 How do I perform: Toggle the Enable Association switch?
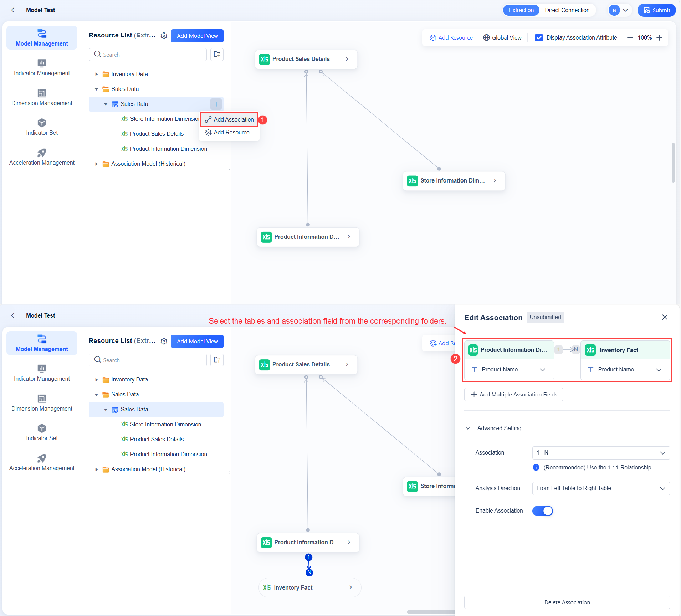pyautogui.click(x=542, y=511)
